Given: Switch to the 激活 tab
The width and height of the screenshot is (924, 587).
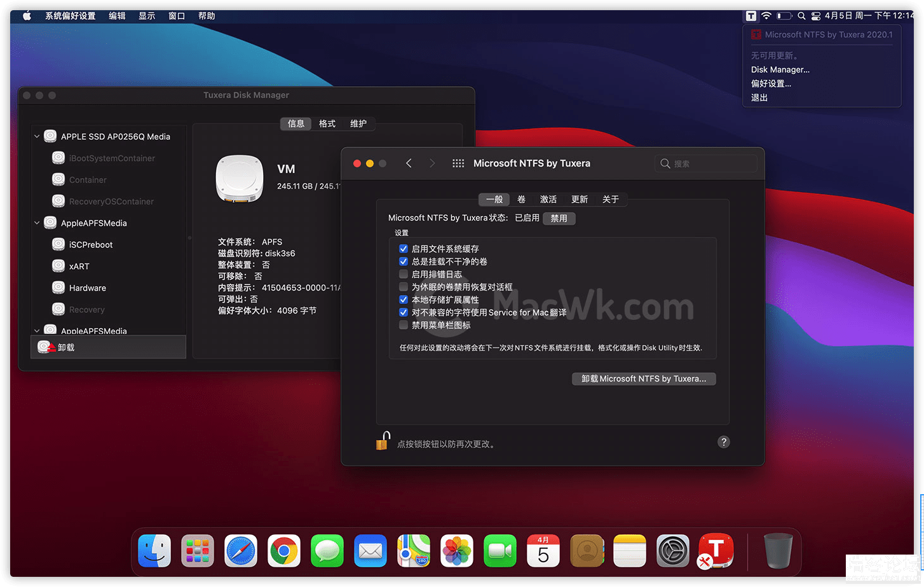Looking at the screenshot, I should pyautogui.click(x=548, y=199).
